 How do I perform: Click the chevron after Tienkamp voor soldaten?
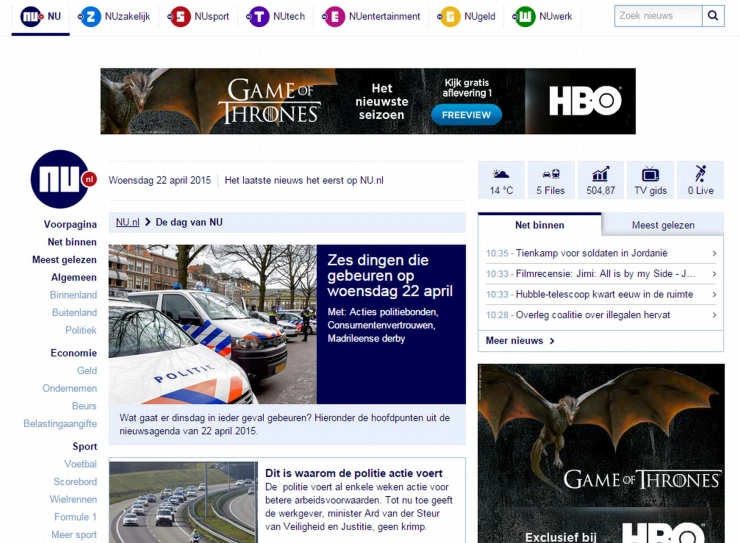(x=714, y=253)
